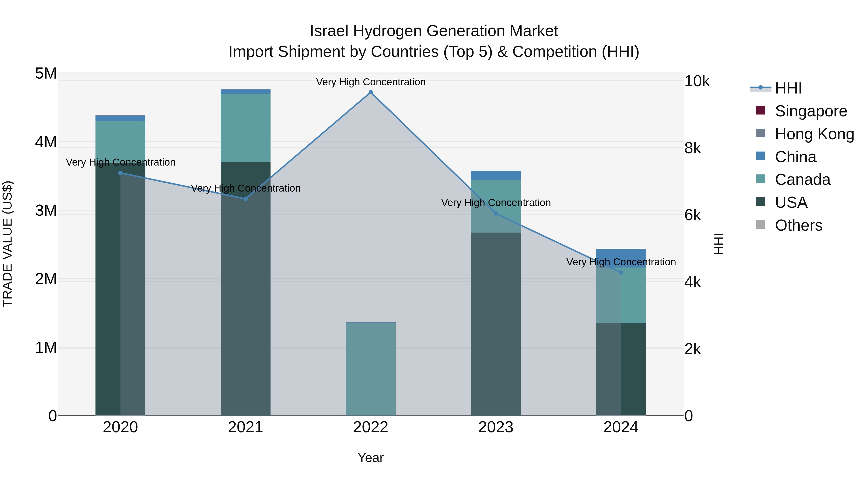
Task: Toggle the HHI legend entry
Action: pos(776,88)
